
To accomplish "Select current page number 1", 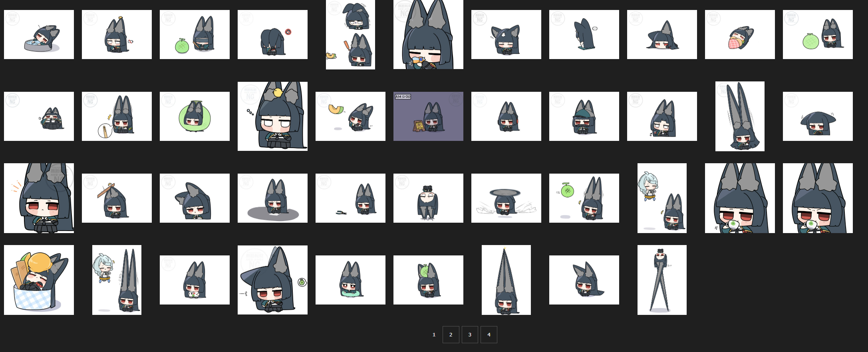I will pyautogui.click(x=434, y=335).
